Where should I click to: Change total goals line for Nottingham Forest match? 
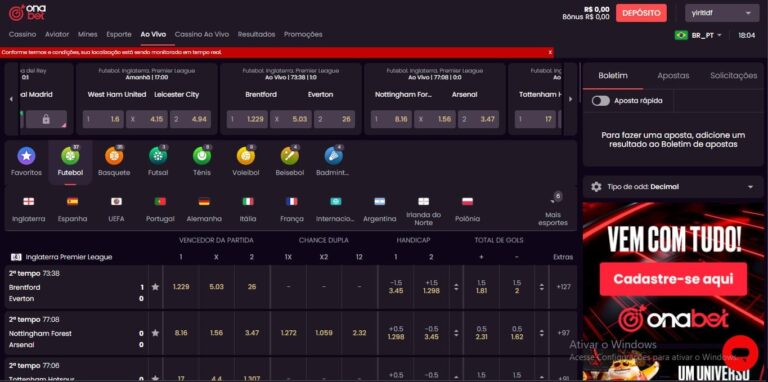click(x=541, y=333)
